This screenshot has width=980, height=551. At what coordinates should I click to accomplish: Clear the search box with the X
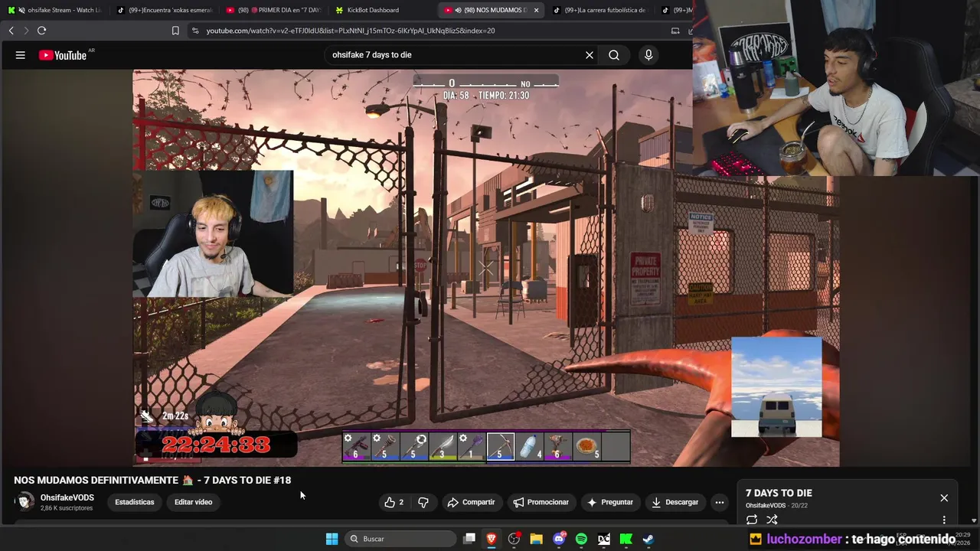click(x=590, y=55)
